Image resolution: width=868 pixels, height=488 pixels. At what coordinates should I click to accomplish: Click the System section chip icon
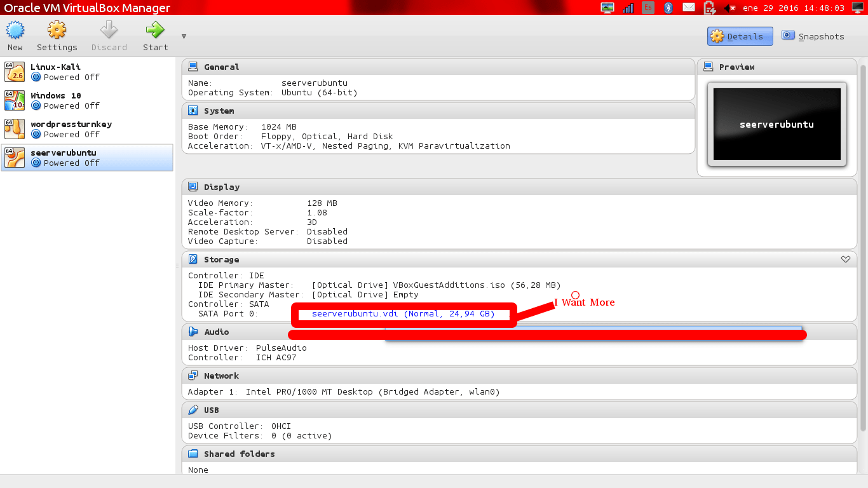point(193,110)
